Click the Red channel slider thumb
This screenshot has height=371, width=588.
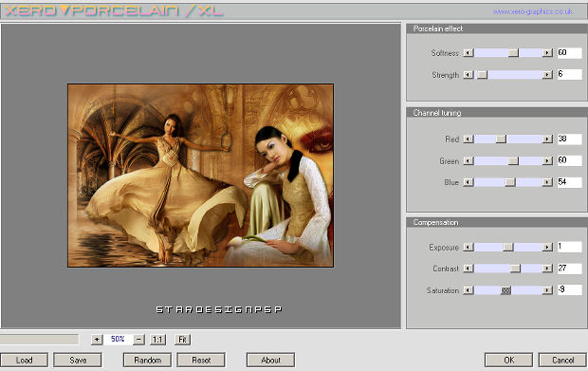(x=501, y=139)
